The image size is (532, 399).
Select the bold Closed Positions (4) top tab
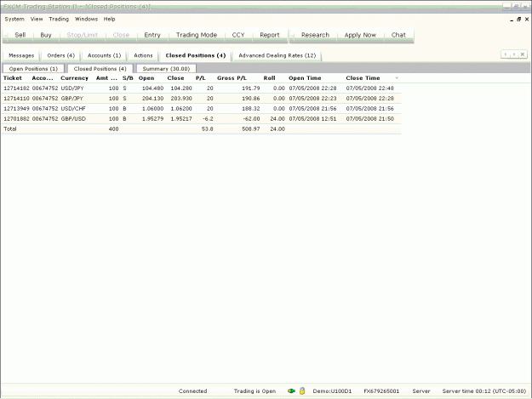[x=196, y=55]
